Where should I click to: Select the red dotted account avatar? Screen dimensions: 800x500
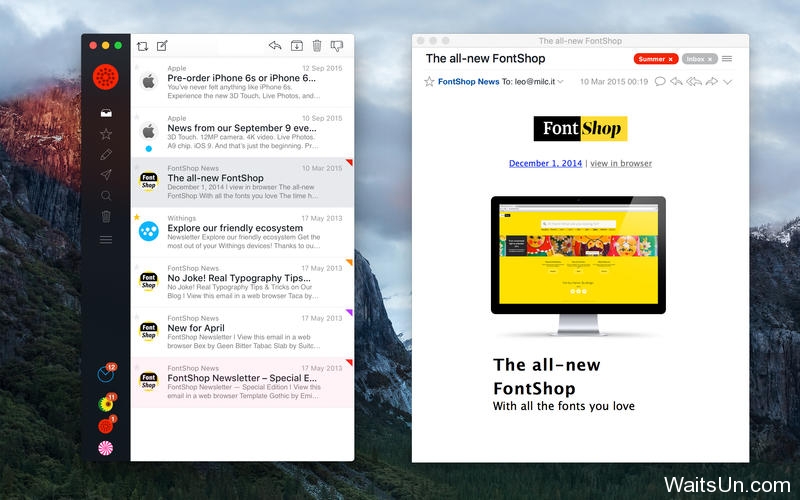tap(106, 77)
